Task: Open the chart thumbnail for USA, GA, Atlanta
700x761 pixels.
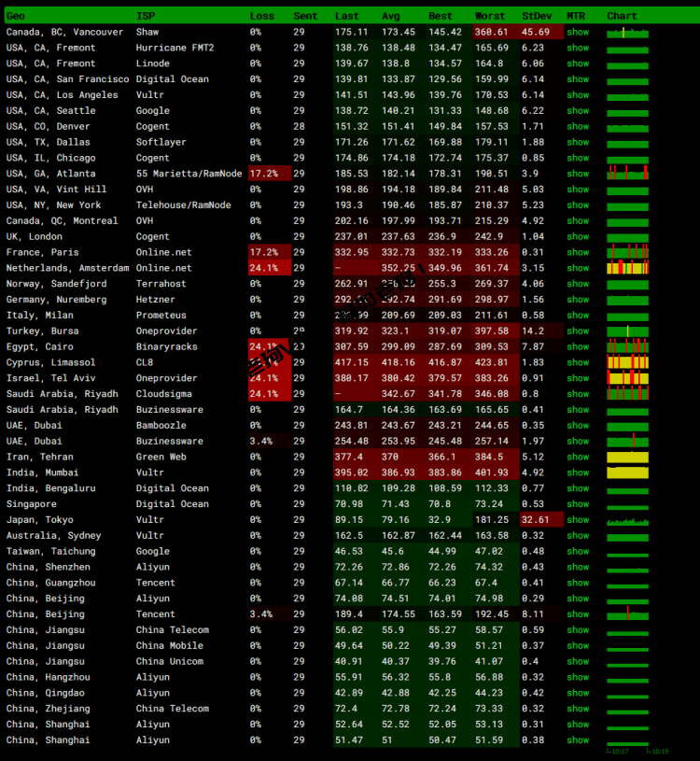Action: click(628, 173)
